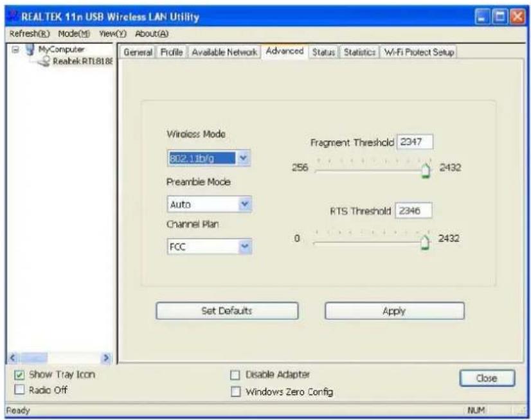Click the Fragment Threshold value field
The height and width of the screenshot is (420, 531).
pyautogui.click(x=415, y=142)
